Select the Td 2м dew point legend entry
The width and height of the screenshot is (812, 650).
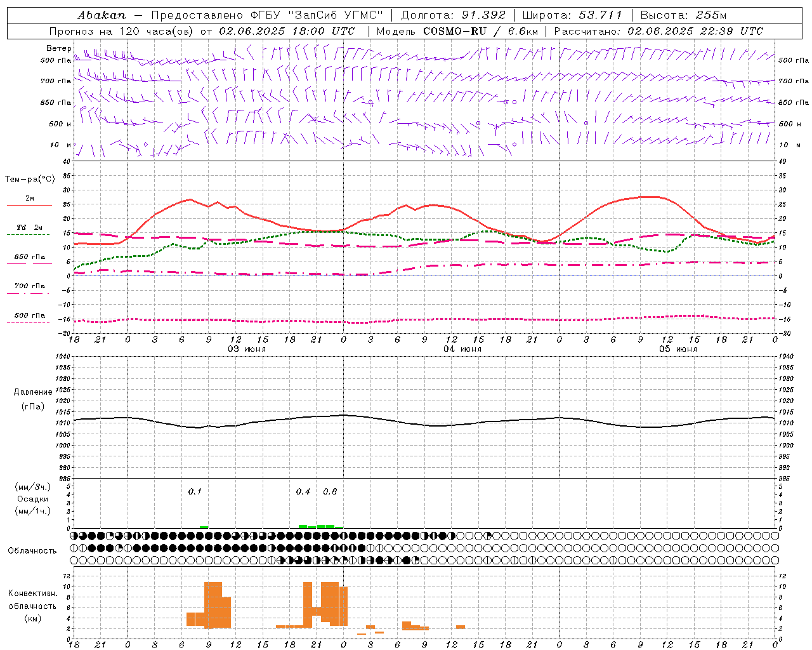click(x=30, y=227)
